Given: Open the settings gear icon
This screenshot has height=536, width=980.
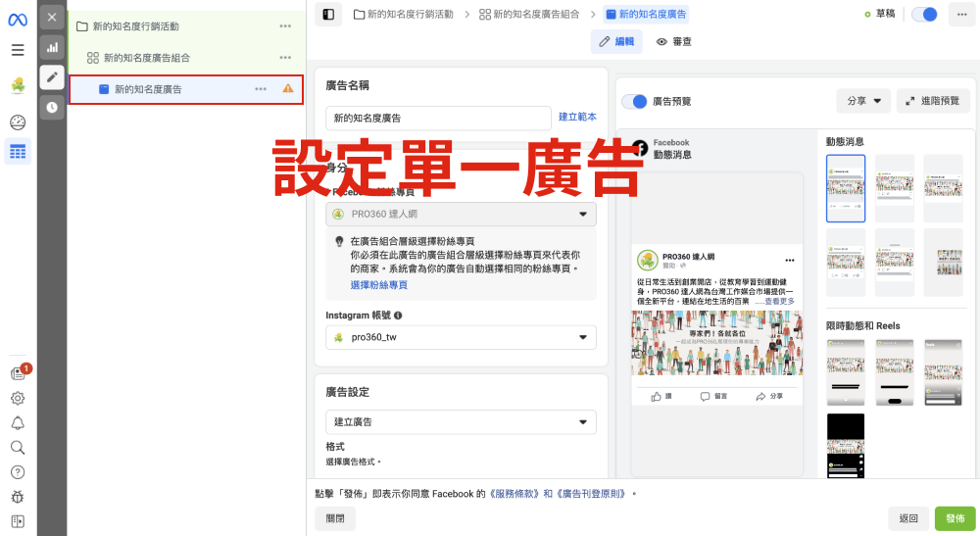Looking at the screenshot, I should (x=18, y=398).
